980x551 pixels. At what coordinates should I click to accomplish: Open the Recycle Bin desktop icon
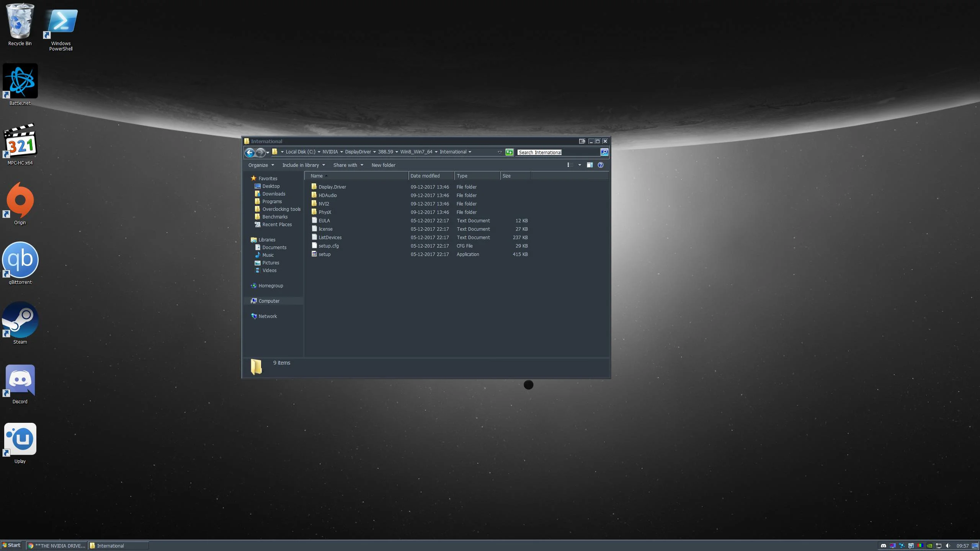click(20, 24)
